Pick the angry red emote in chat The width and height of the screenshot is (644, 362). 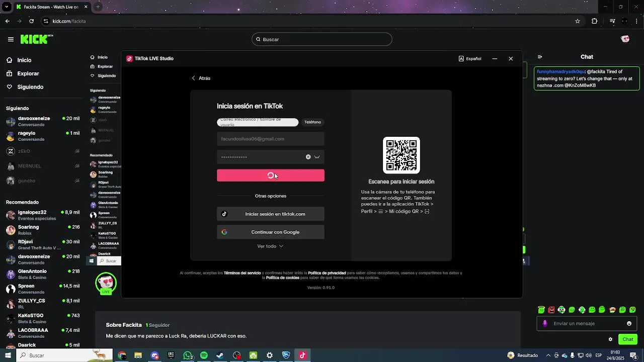click(551, 310)
